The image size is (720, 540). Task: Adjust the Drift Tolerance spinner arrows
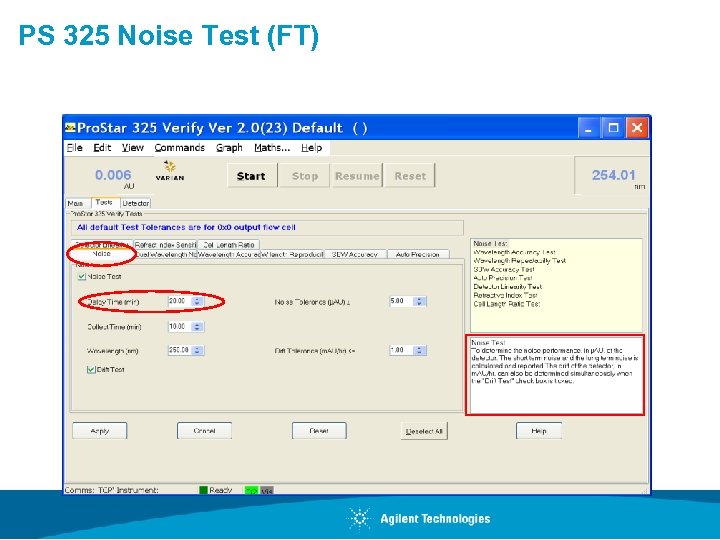[419, 350]
